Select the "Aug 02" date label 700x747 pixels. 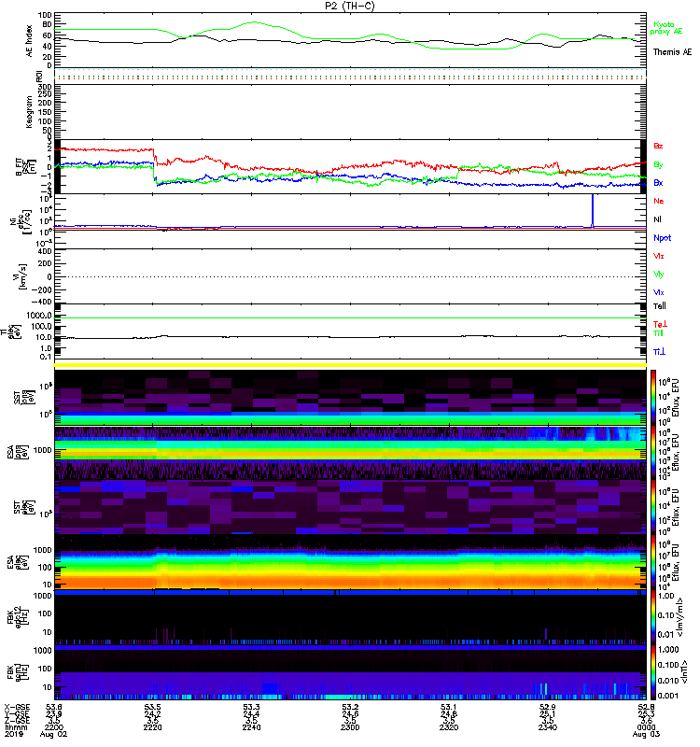coord(54,734)
